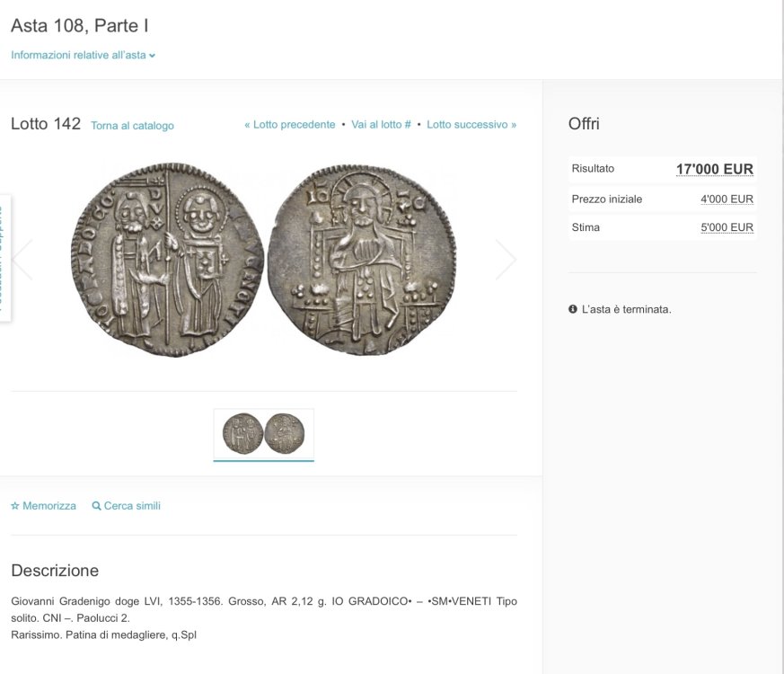Open Vai al lotto # jump link

pyautogui.click(x=381, y=125)
